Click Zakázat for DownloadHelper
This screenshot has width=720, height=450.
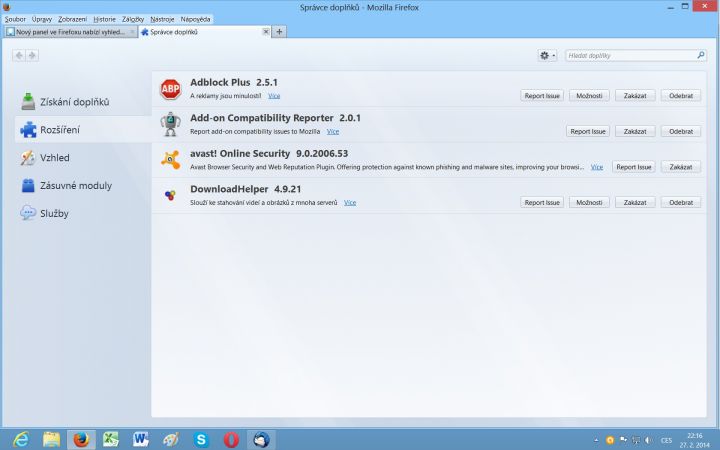click(635, 202)
